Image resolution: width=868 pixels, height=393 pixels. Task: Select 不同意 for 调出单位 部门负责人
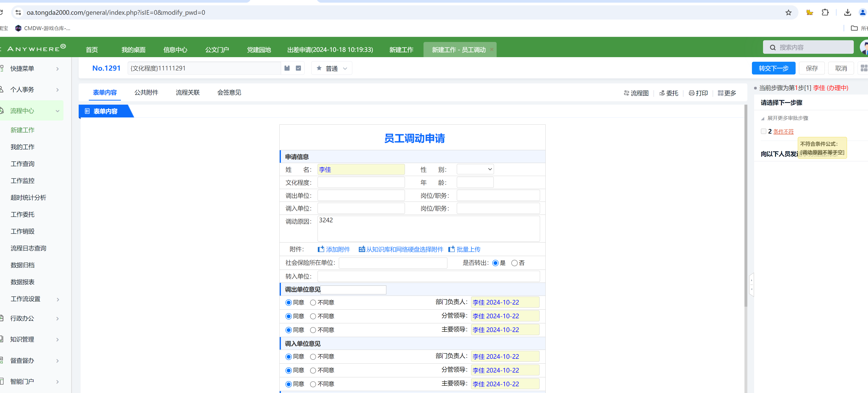(x=313, y=303)
